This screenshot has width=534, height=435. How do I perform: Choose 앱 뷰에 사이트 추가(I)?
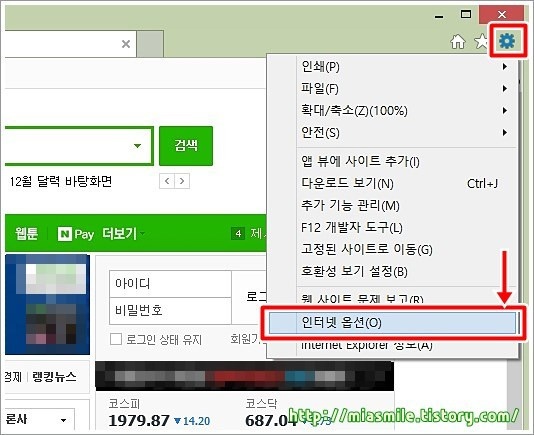click(x=392, y=161)
